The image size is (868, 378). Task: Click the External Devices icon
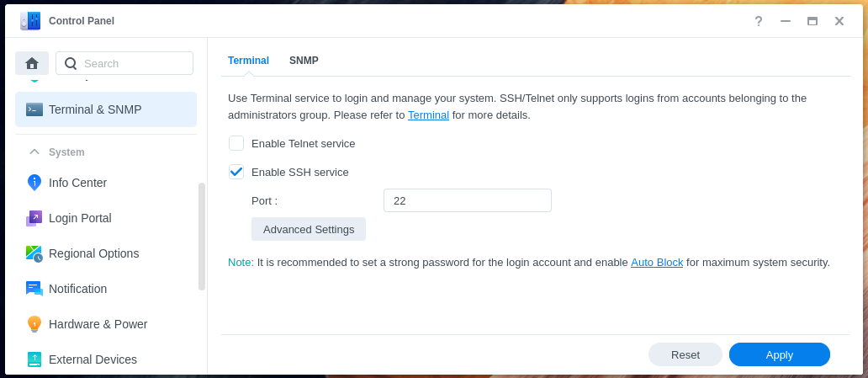coord(34,359)
